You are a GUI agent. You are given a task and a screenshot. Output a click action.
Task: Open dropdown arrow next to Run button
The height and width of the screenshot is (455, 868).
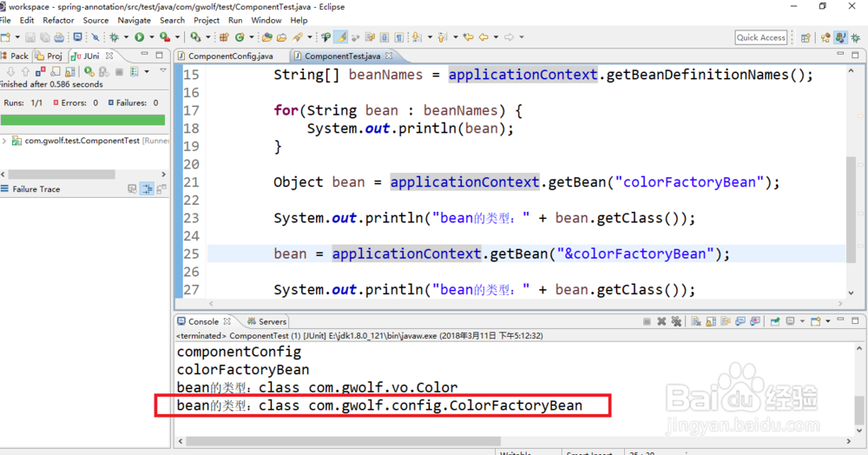151,37
